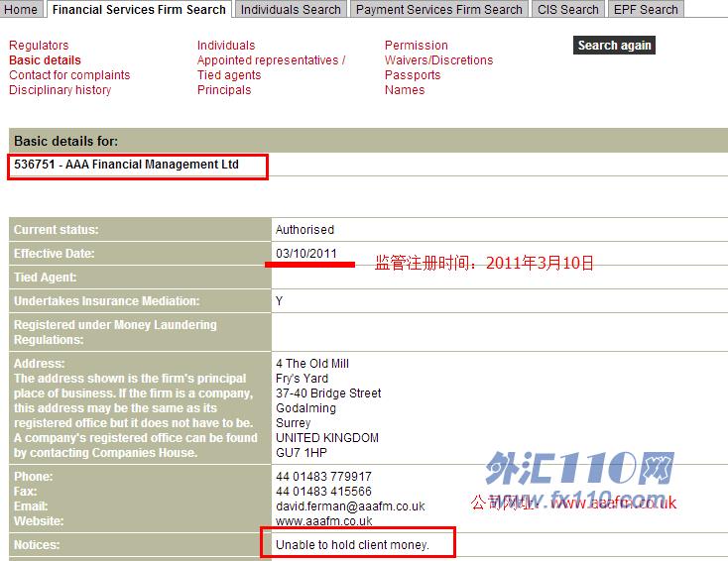Select Financial Services Firm Search tab
This screenshot has height=561, width=728.
139,9
